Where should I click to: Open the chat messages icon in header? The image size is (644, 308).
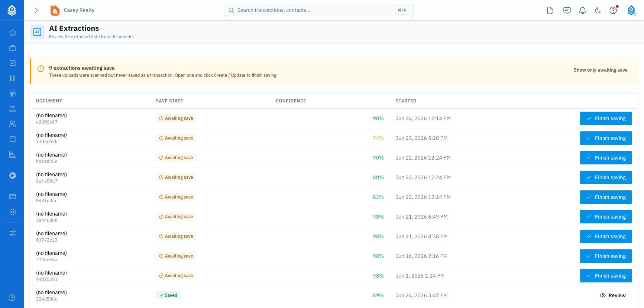click(567, 10)
